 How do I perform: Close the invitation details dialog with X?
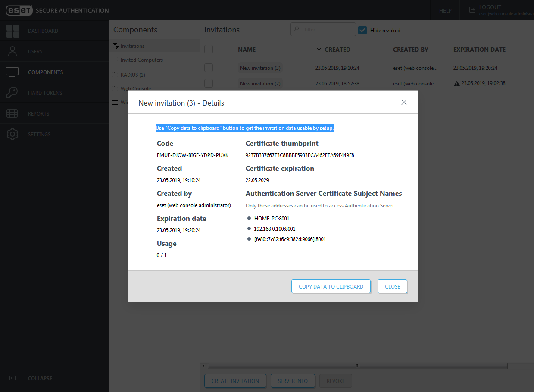pyautogui.click(x=404, y=103)
